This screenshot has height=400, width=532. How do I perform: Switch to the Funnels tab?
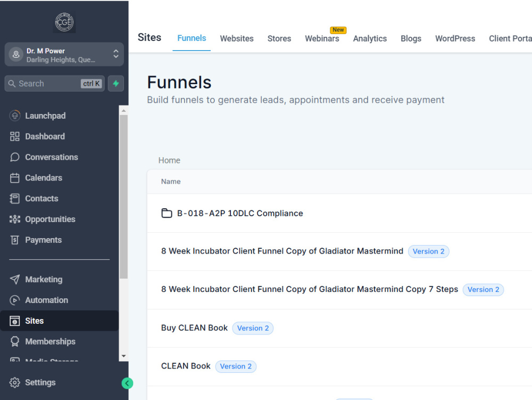click(x=192, y=38)
